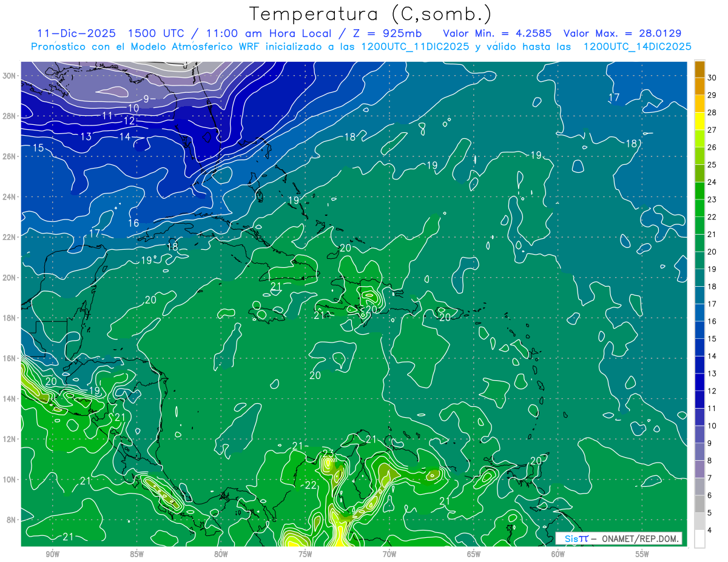Click the 75W longitude axis label
This screenshot has width=728, height=562.
pyautogui.click(x=305, y=554)
